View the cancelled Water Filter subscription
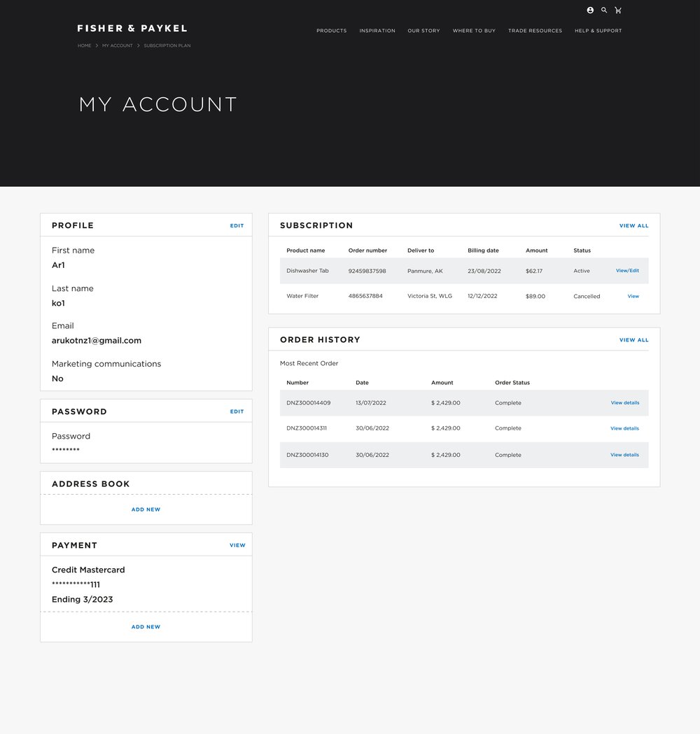The width and height of the screenshot is (700, 734). coord(633,297)
